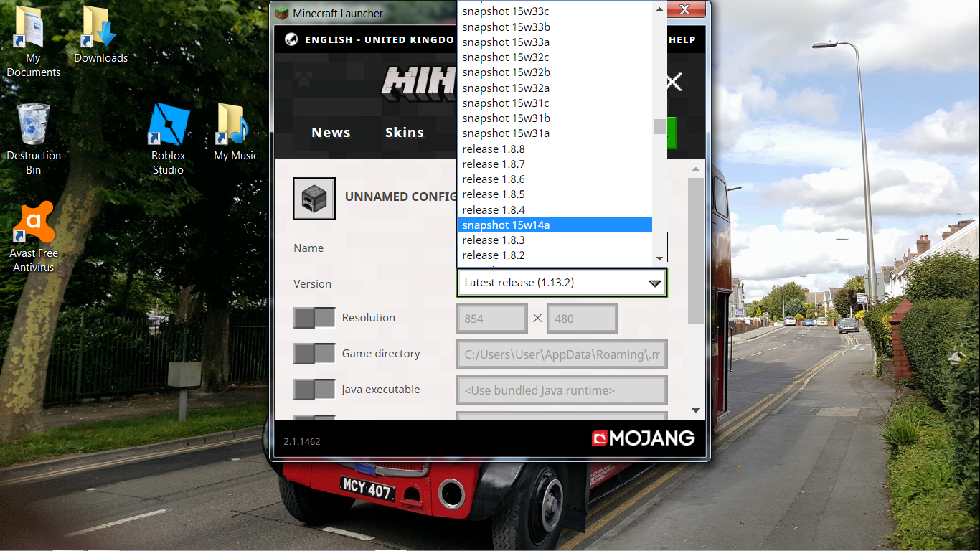Choose snapshot 15w32a in the version list
The width and height of the screenshot is (980, 551).
[x=555, y=88]
